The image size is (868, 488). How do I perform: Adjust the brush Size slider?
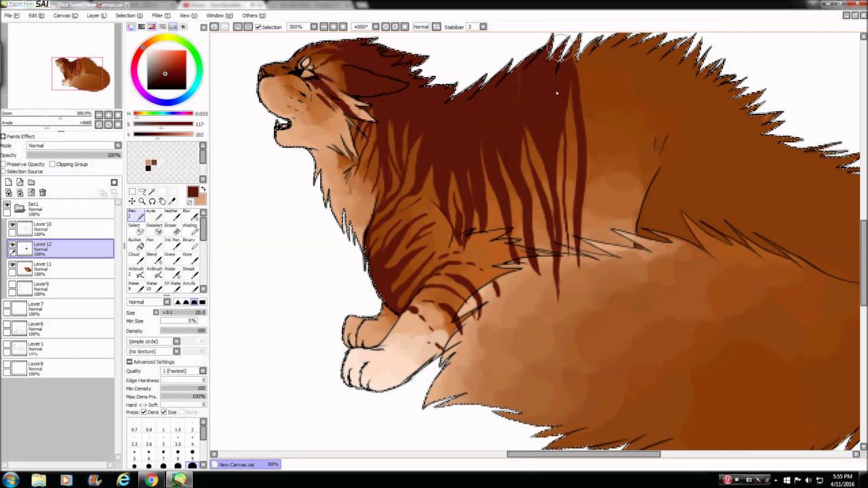[x=183, y=312]
